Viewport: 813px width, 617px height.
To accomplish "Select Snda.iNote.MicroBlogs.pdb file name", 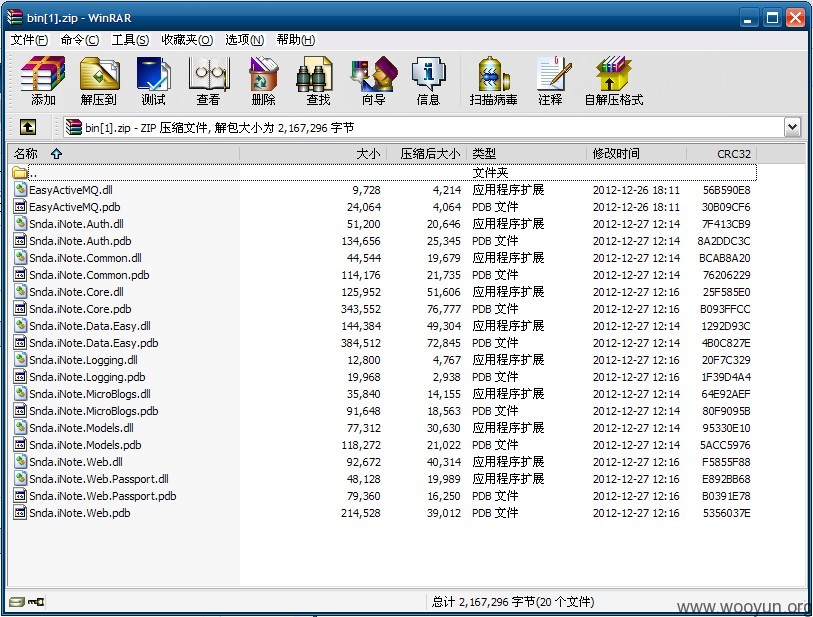I will pos(94,411).
